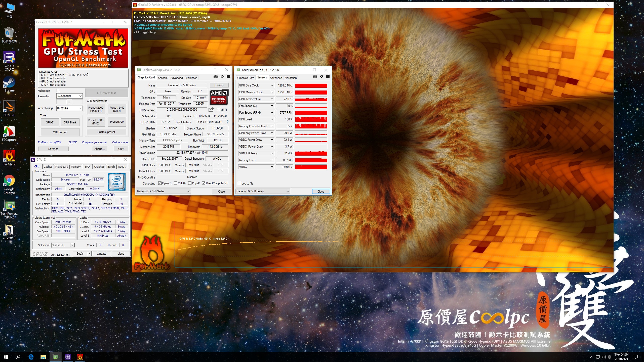The width and height of the screenshot is (644, 362).
Task: Click the refresh icon in GPU-Z Sensors window
Action: pyautogui.click(x=321, y=76)
